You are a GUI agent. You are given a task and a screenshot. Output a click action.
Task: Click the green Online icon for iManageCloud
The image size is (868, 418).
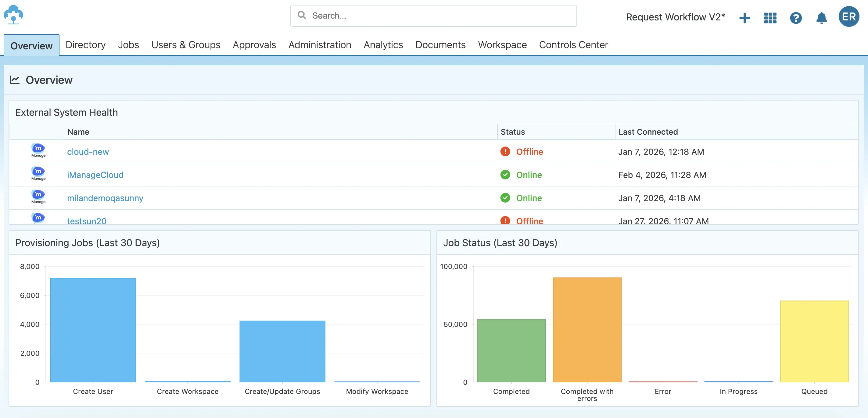tap(505, 175)
